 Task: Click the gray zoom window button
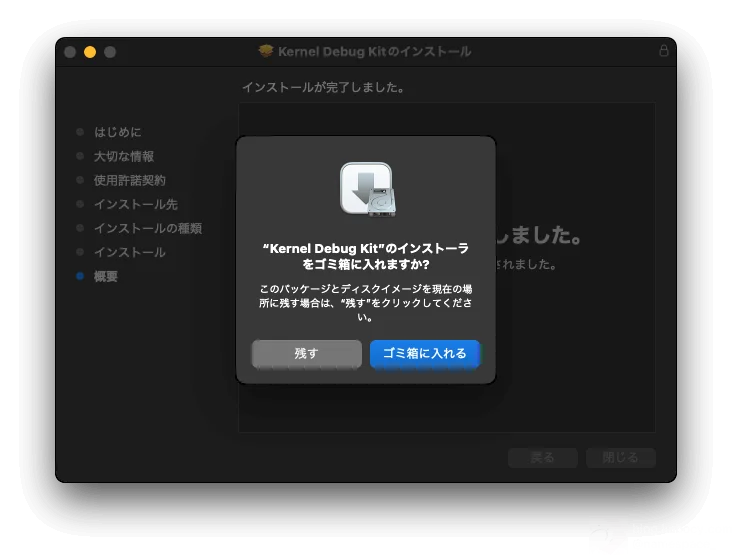pos(110,52)
